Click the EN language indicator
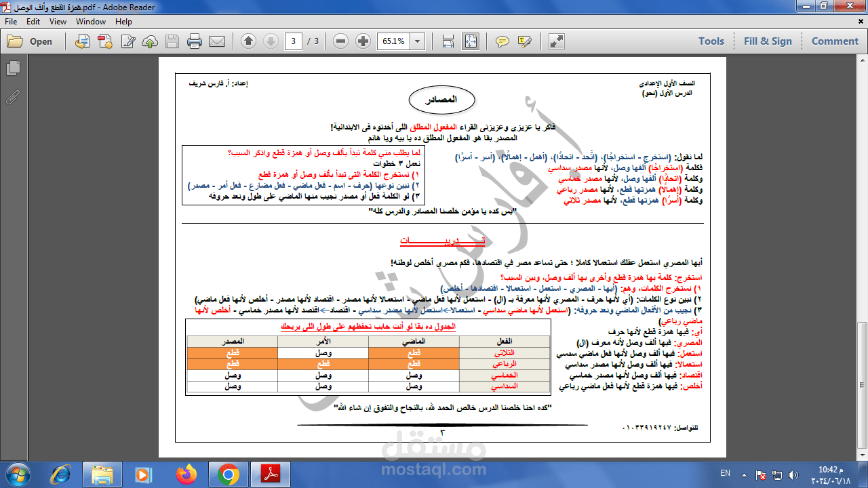The width and height of the screenshot is (868, 488). point(725,473)
